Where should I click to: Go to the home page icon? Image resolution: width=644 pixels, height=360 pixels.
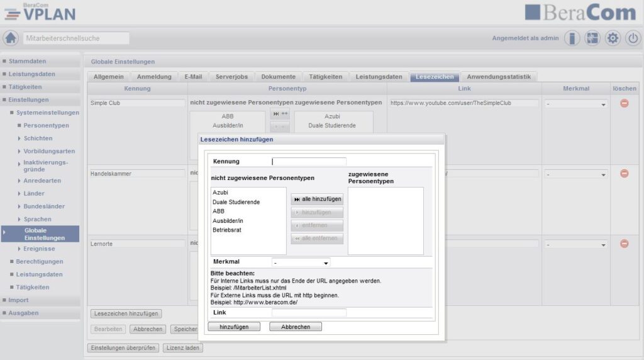tap(11, 38)
